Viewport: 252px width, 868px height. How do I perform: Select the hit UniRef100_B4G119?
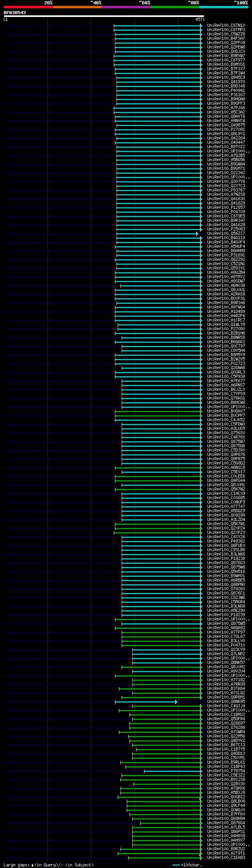[226, 238]
